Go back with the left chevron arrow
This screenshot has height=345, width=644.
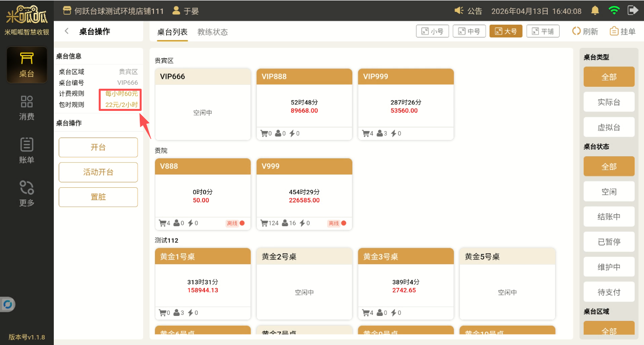tap(67, 32)
